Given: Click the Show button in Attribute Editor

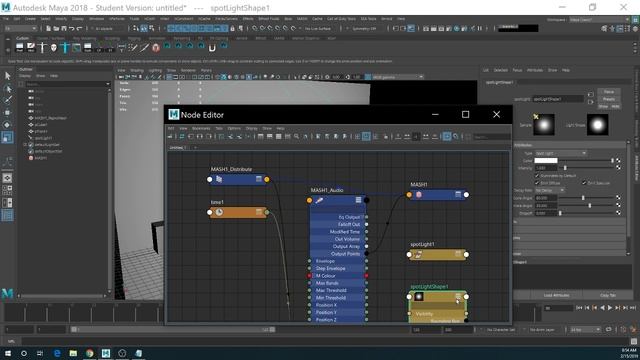Looking at the screenshot, I should pyautogui.click(x=603, y=106).
